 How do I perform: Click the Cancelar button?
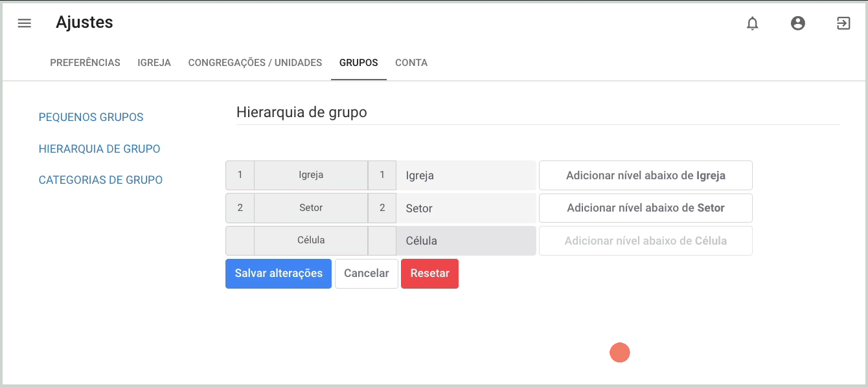[x=367, y=273]
